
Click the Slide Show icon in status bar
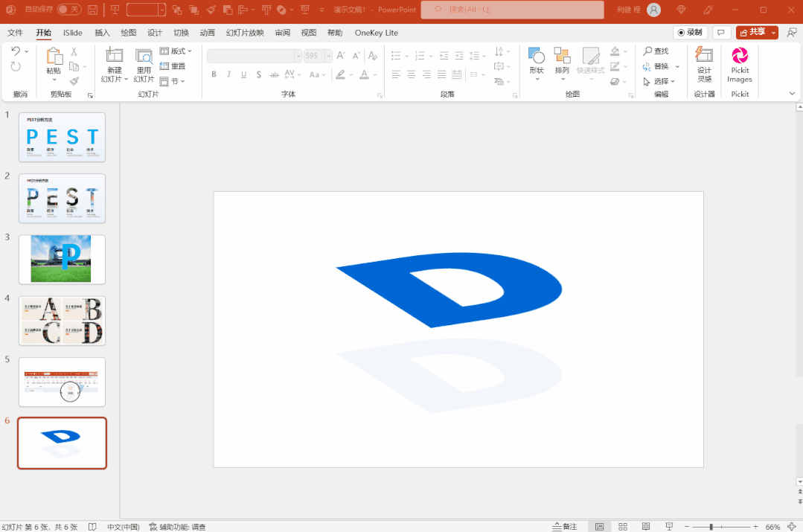point(669,526)
